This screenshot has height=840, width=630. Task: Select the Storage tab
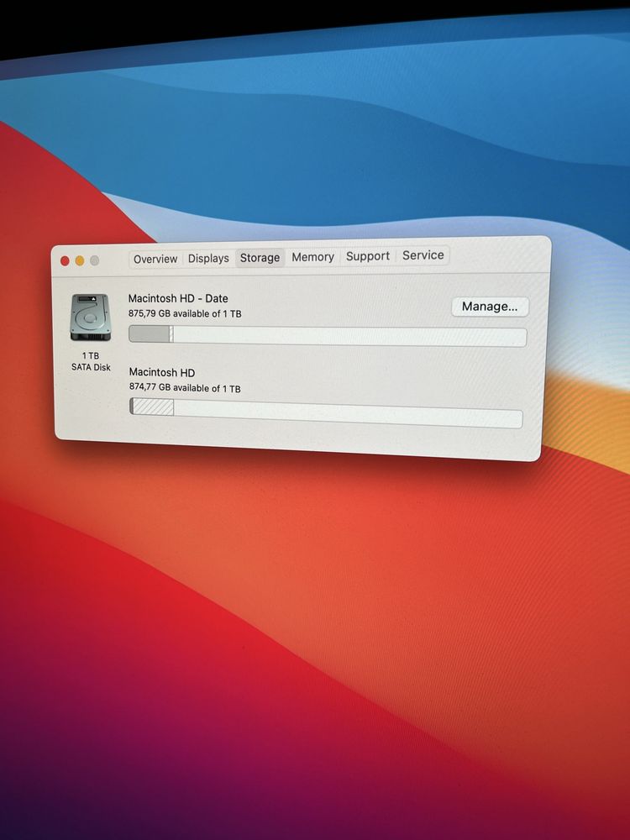[260, 258]
